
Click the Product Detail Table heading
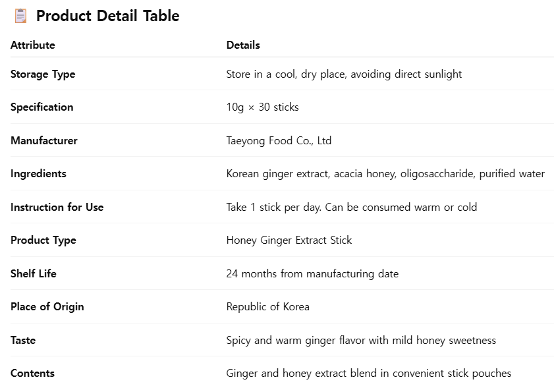107,16
